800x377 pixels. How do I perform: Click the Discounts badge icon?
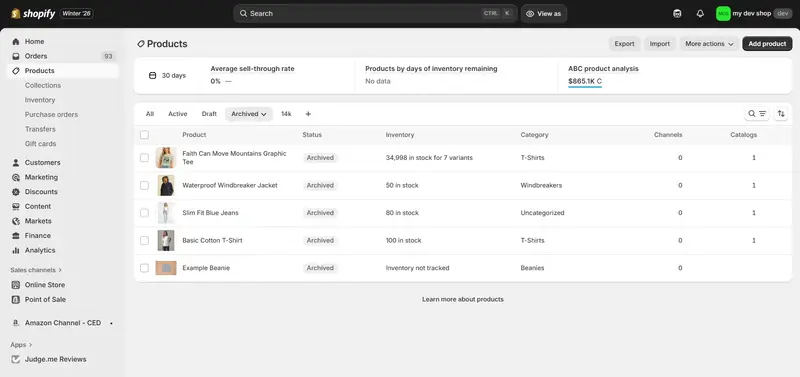[16, 192]
